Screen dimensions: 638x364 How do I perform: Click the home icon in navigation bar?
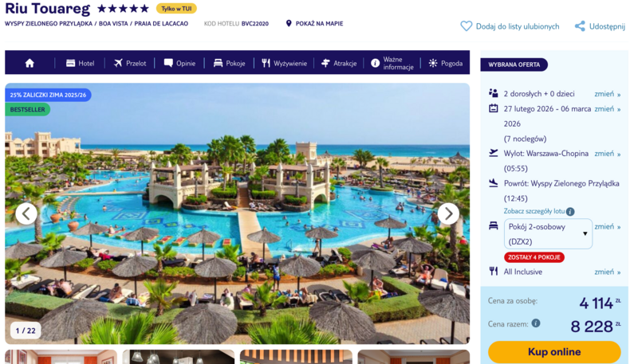pos(30,63)
